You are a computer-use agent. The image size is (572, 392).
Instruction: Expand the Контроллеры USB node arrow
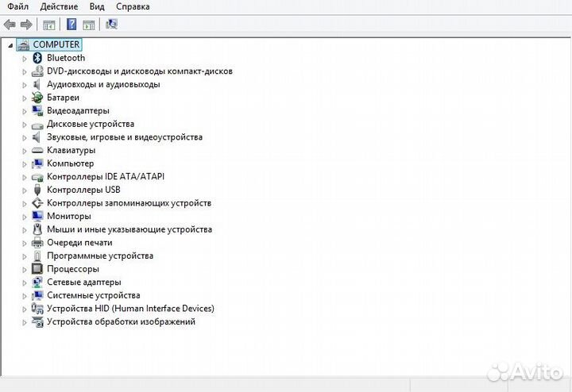click(25, 190)
